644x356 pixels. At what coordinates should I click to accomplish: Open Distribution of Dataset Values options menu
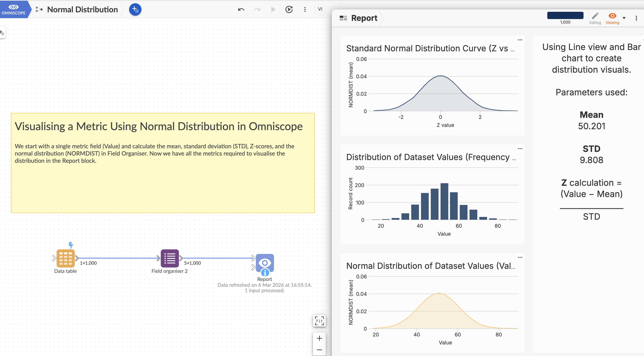[520, 149]
